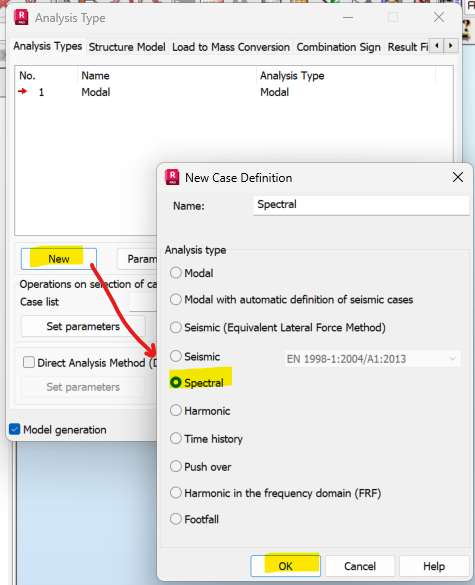Close the New Case Definition dialog

pos(458,177)
